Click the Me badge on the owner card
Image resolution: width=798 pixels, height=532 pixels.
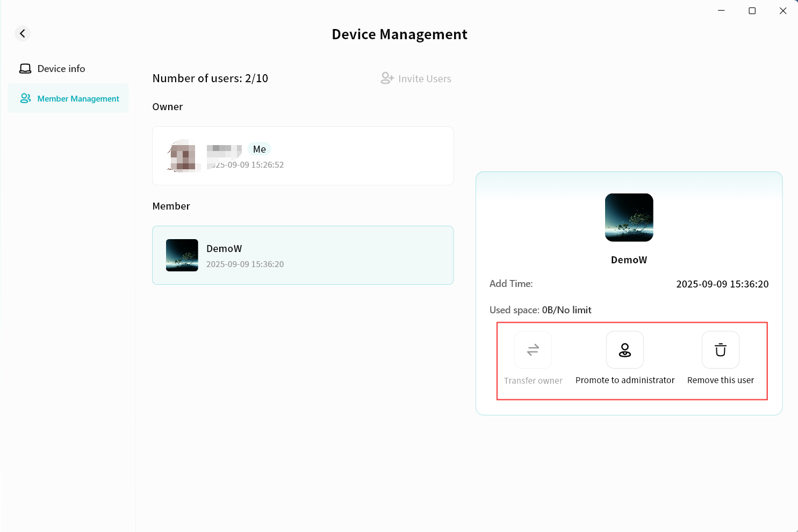click(260, 149)
